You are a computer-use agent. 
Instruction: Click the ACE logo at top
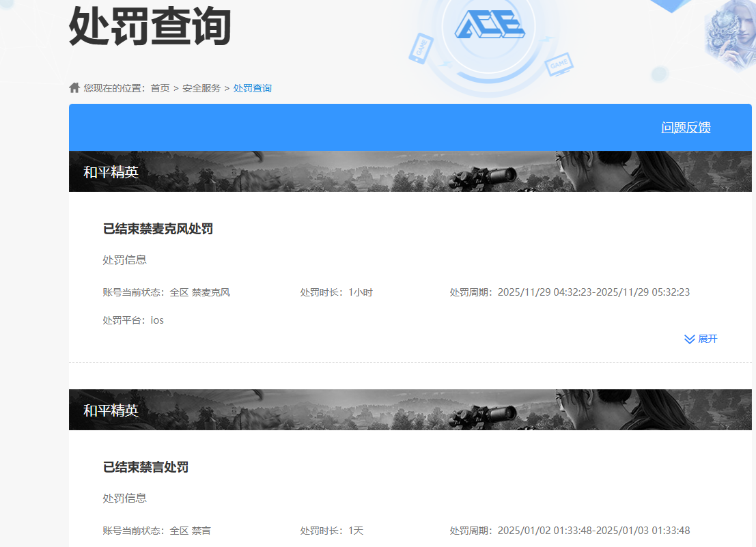(489, 25)
